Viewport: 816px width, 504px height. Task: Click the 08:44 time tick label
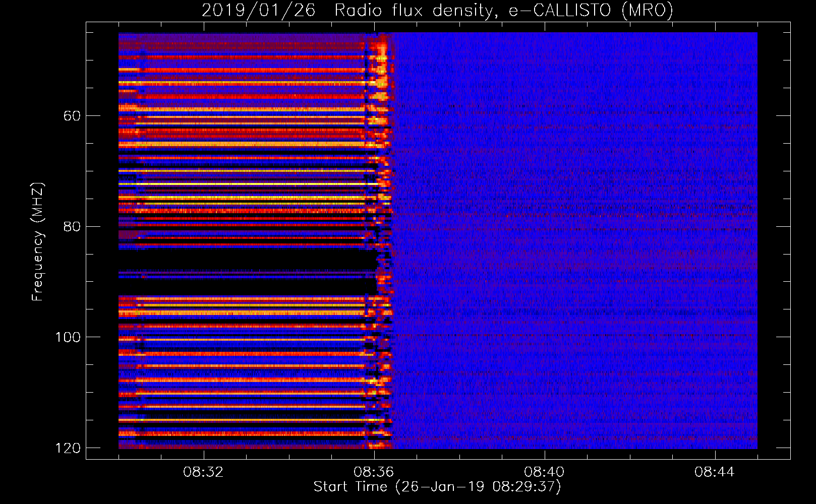tap(715, 472)
